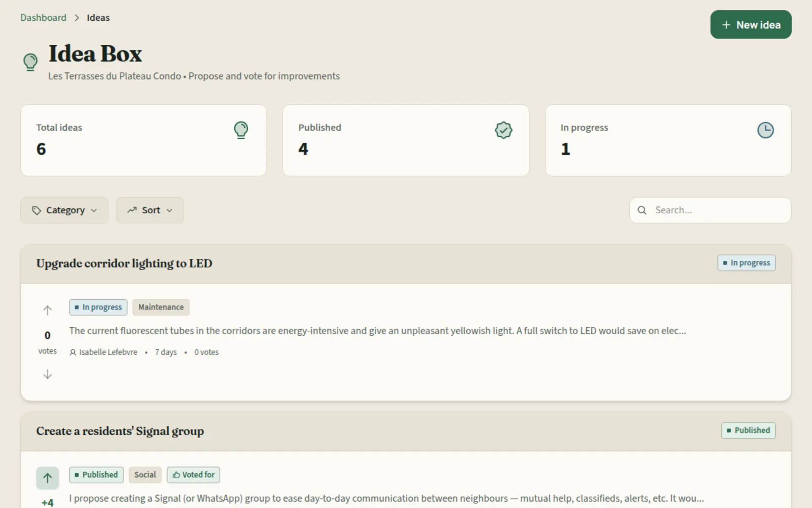Click the Maintenance category tag
The image size is (812, 508).
click(x=161, y=307)
